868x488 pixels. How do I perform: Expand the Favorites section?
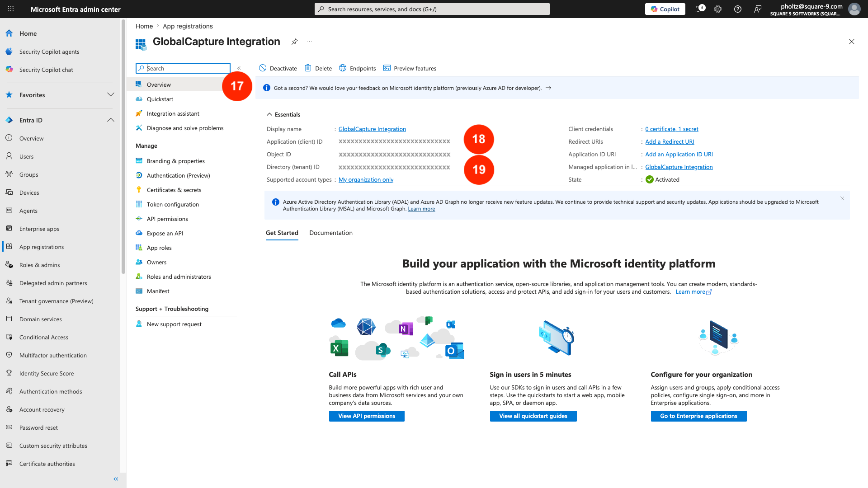click(111, 94)
